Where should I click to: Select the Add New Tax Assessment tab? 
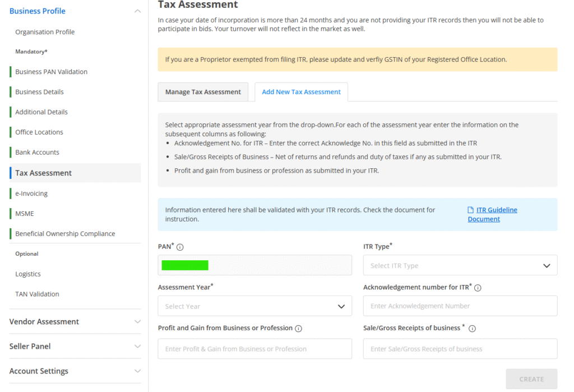click(301, 92)
